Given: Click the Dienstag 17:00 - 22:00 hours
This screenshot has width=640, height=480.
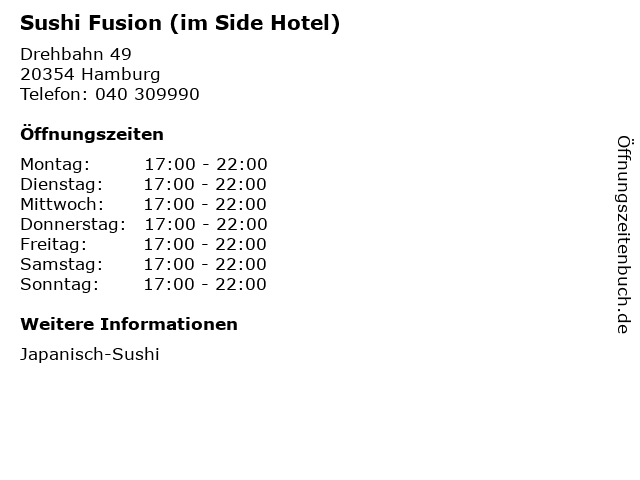Looking at the screenshot, I should coord(205,184).
